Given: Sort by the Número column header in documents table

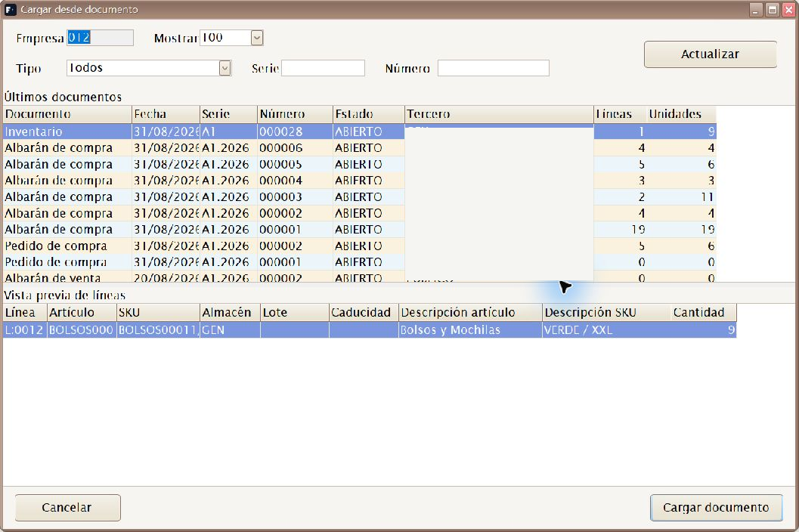Looking at the screenshot, I should (x=295, y=114).
